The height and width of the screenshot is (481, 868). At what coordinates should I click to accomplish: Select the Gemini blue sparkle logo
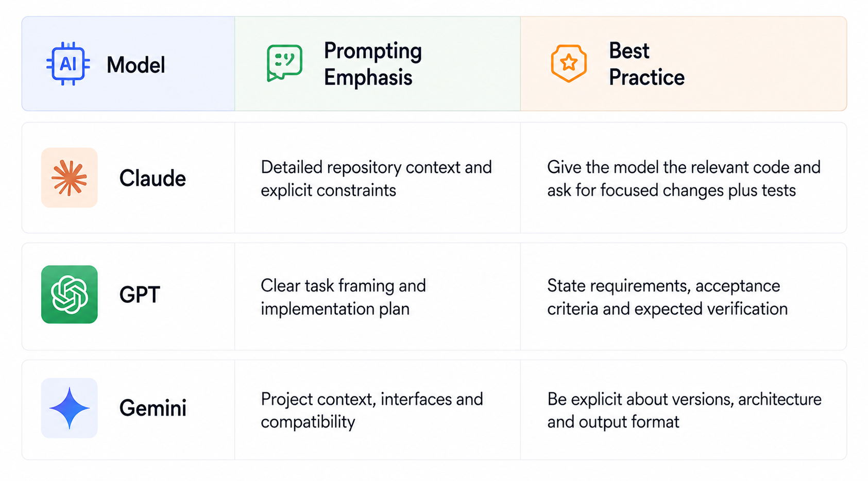coord(70,408)
